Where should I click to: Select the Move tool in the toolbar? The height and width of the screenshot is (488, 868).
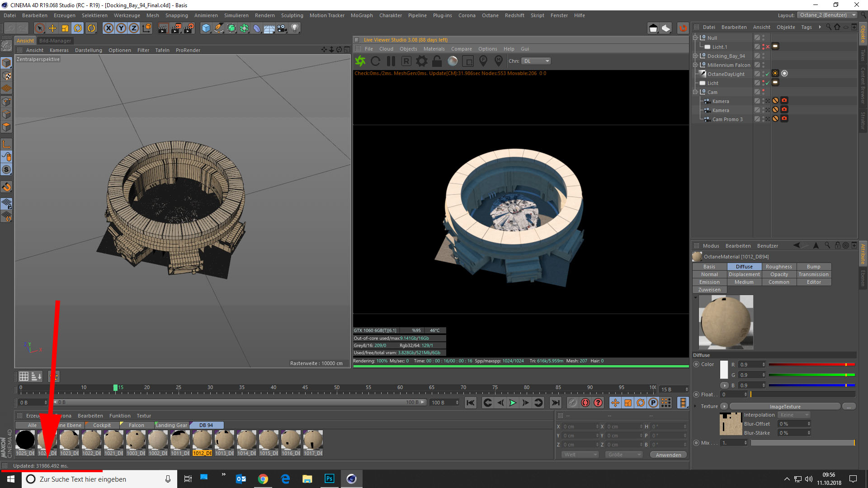tap(52, 28)
